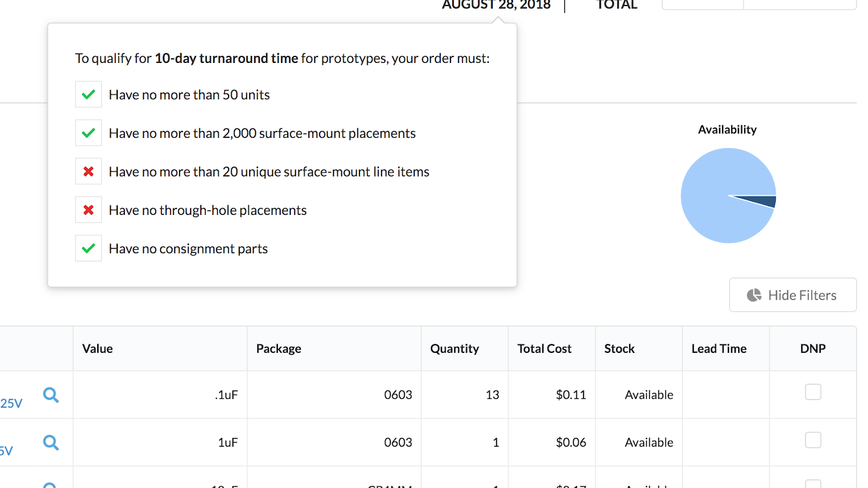The height and width of the screenshot is (488, 868).
Task: Sort by the Quantity column header
Action: [x=454, y=348]
